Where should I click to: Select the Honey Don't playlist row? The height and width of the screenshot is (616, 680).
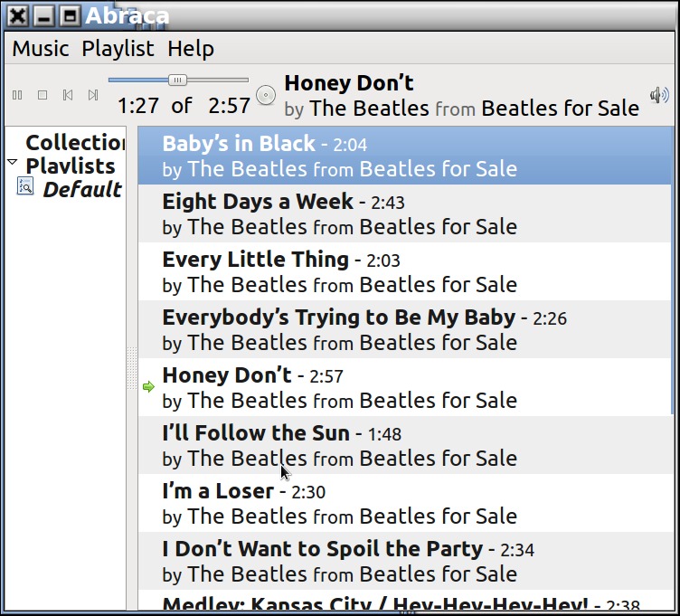[404, 387]
